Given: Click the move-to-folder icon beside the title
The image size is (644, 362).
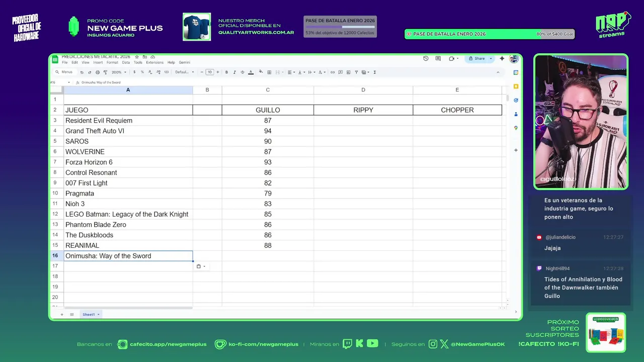Looking at the screenshot, I should [x=145, y=57].
